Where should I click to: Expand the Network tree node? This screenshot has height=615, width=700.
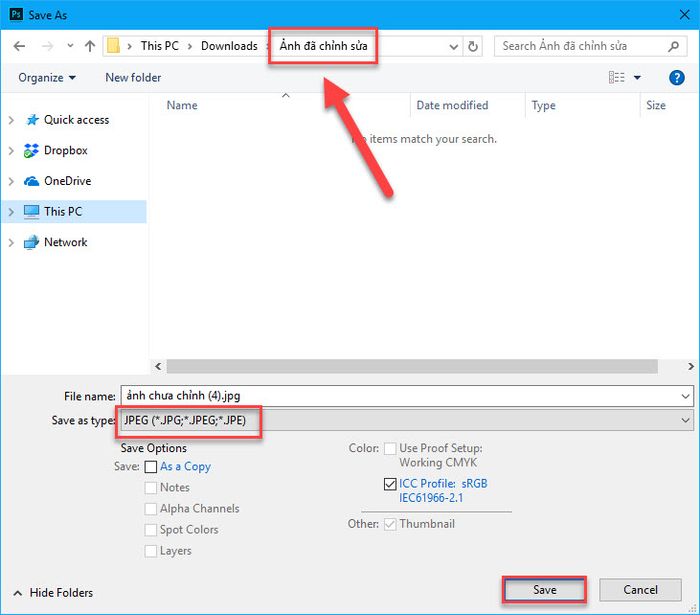tap(12, 242)
